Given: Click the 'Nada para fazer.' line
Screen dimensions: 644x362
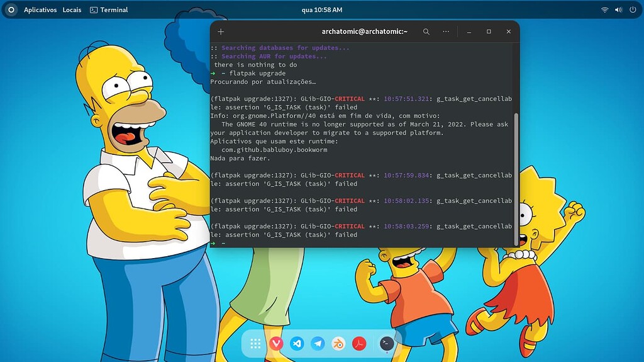Looking at the screenshot, I should pyautogui.click(x=240, y=159).
